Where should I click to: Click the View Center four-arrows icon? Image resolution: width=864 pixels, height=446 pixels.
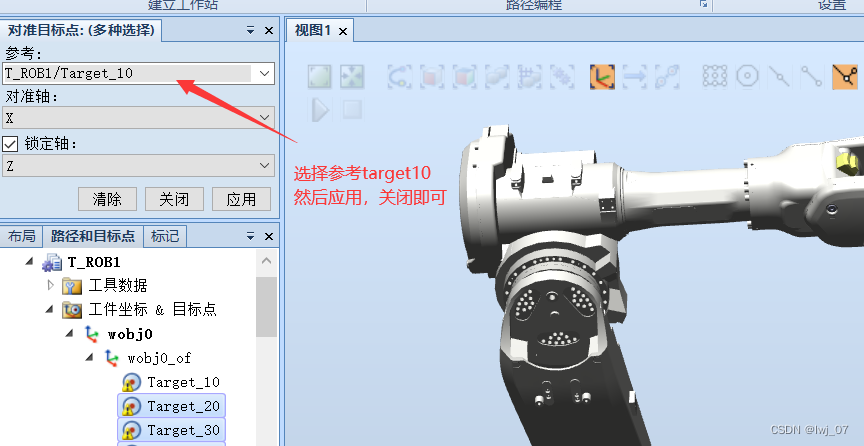coord(352,77)
